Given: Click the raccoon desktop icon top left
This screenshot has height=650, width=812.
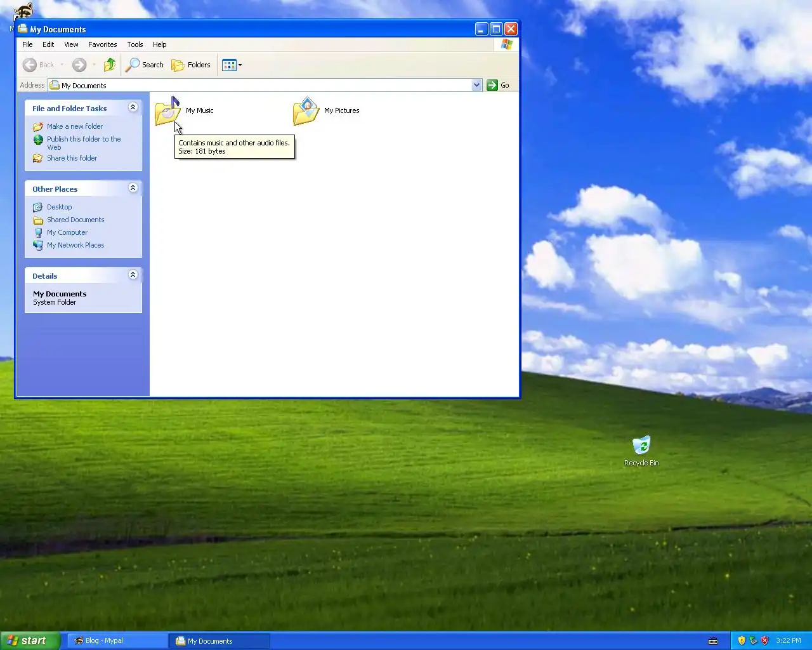Looking at the screenshot, I should coord(23,11).
